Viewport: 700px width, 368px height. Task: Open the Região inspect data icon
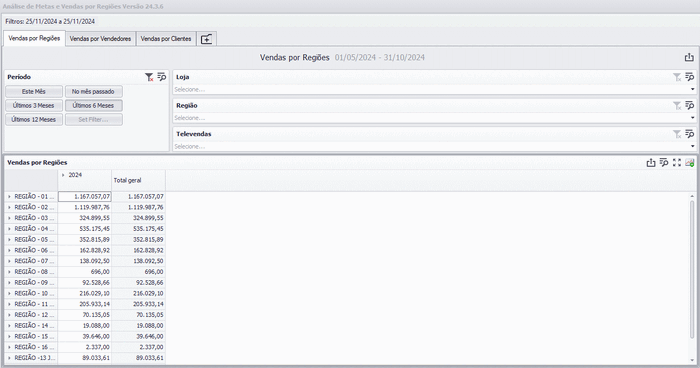coord(689,105)
